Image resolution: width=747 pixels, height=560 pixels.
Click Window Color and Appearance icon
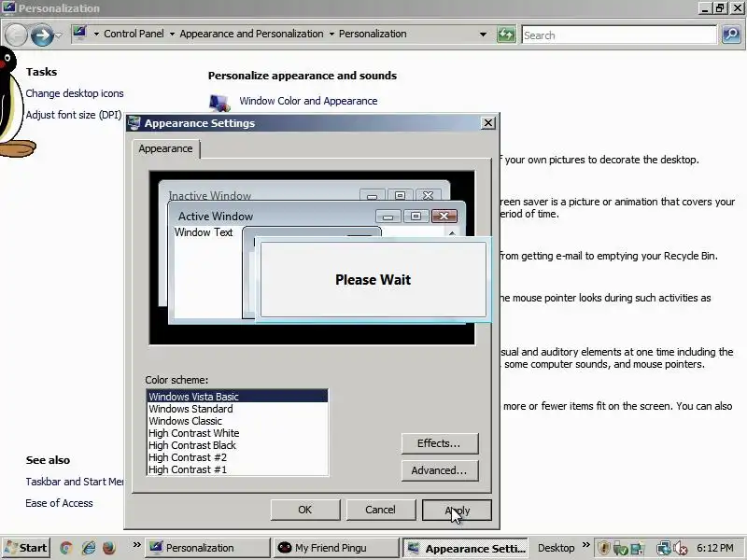click(x=219, y=102)
